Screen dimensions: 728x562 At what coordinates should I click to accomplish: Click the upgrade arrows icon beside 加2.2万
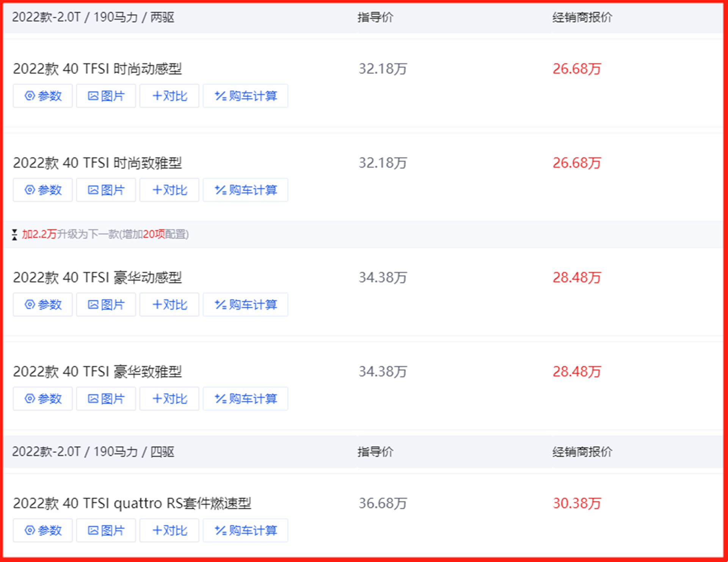tap(14, 235)
